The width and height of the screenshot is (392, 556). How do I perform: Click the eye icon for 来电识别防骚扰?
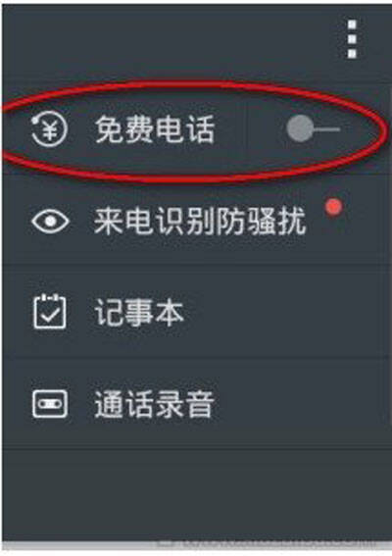coord(50,221)
